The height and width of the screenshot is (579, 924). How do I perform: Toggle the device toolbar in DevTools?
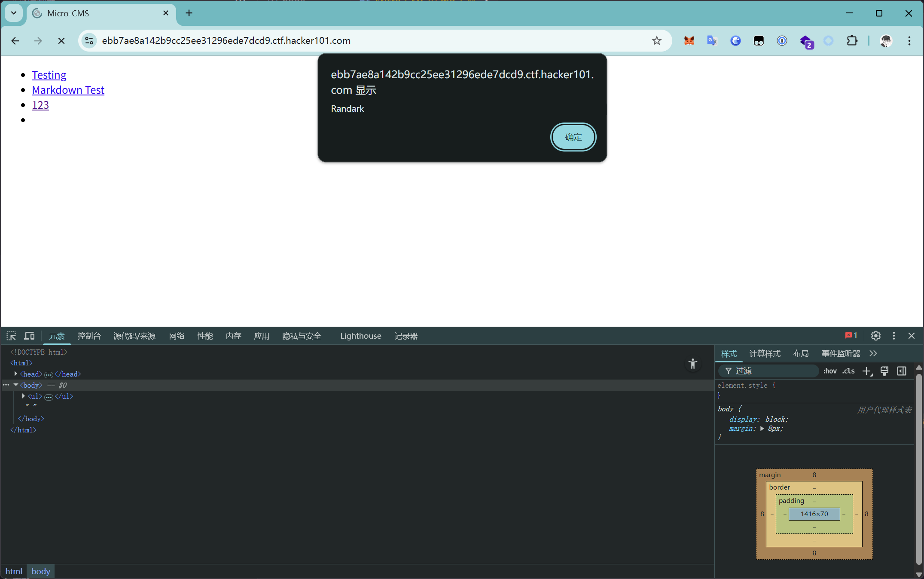29,336
